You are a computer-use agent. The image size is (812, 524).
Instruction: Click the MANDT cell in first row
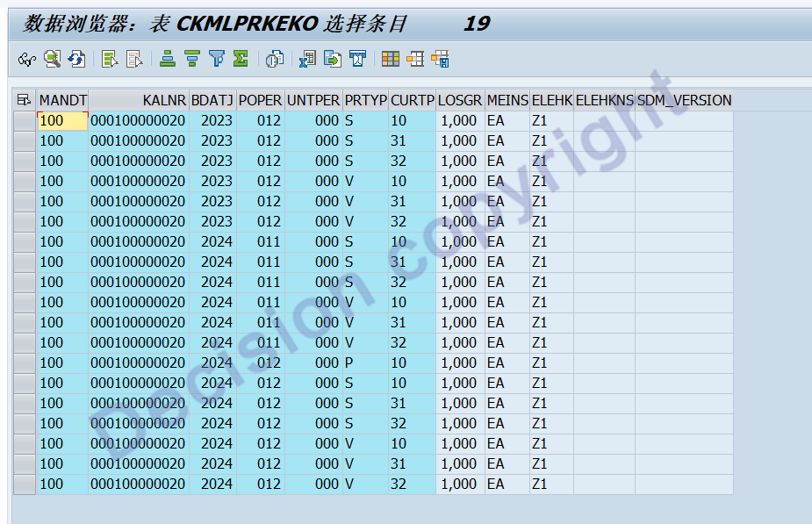tap(62, 121)
